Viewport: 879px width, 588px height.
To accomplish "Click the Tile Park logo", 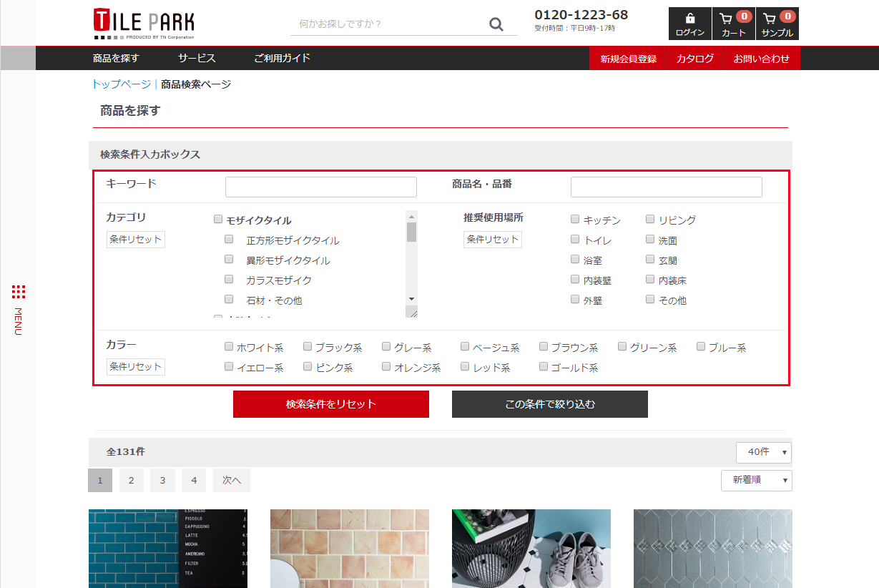I will point(144,24).
